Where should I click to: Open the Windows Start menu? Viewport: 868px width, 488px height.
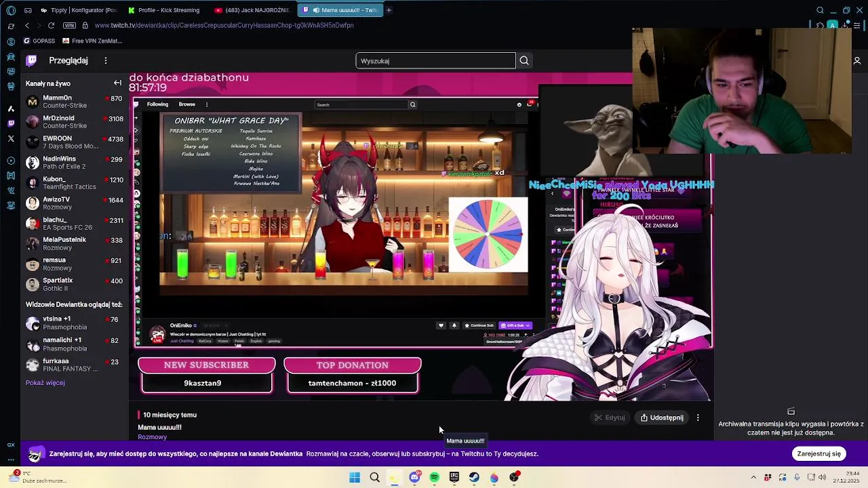(355, 477)
